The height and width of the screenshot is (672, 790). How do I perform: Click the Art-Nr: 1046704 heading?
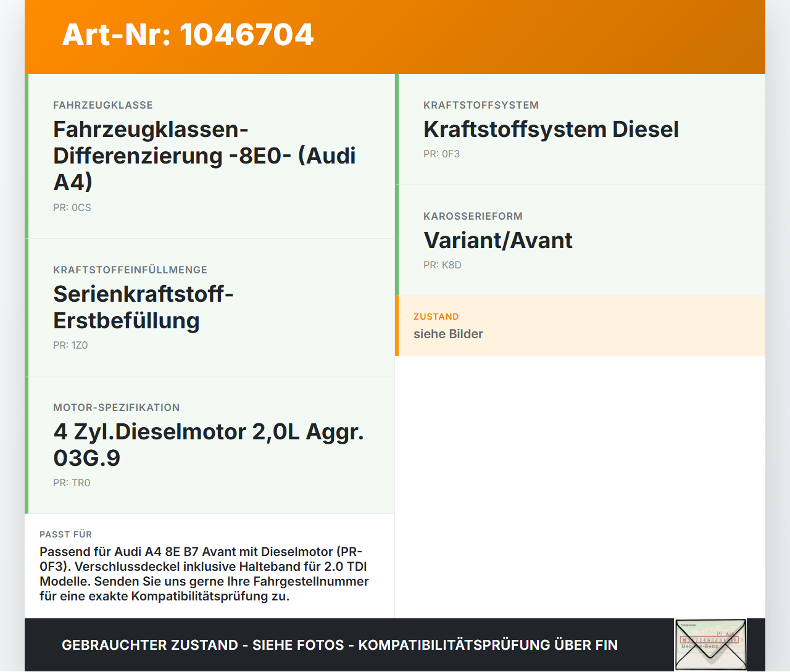coord(188,35)
